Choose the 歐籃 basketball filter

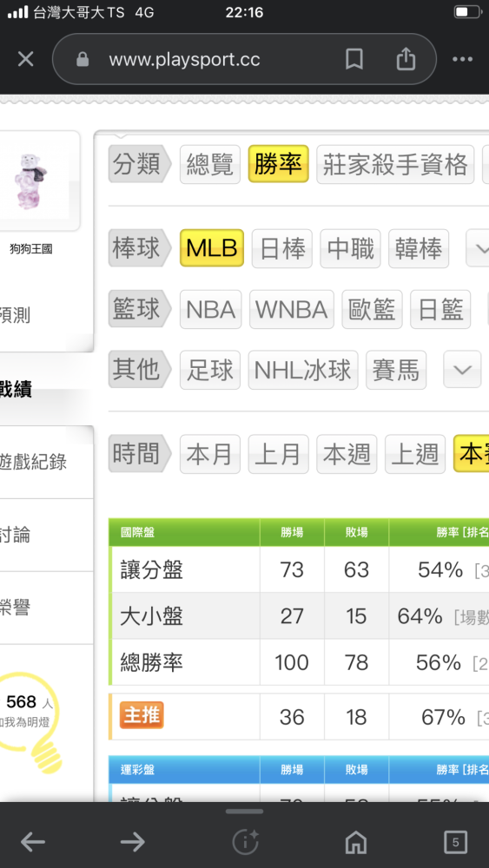pyautogui.click(x=372, y=310)
